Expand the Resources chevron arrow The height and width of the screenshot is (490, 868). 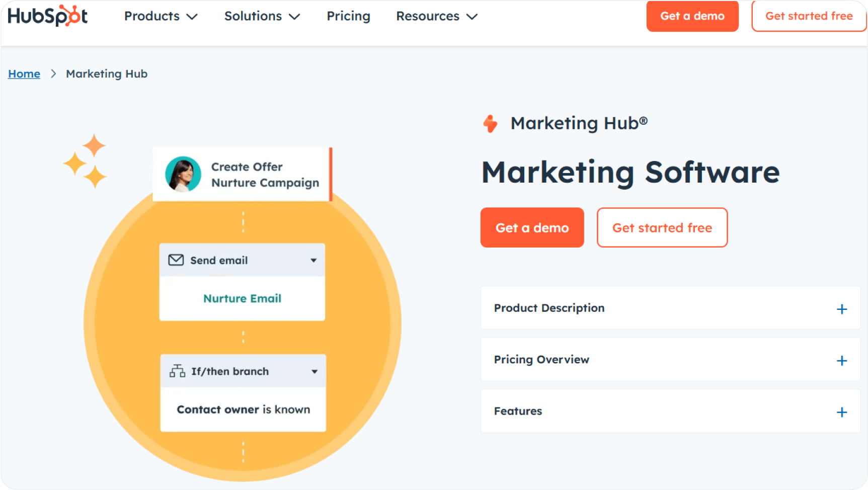[x=471, y=17]
